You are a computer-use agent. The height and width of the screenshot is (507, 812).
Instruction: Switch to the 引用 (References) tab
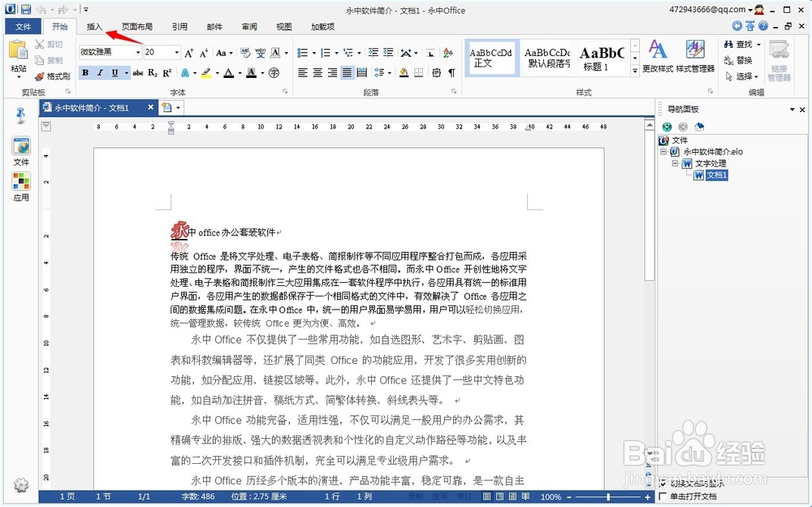pyautogui.click(x=179, y=27)
